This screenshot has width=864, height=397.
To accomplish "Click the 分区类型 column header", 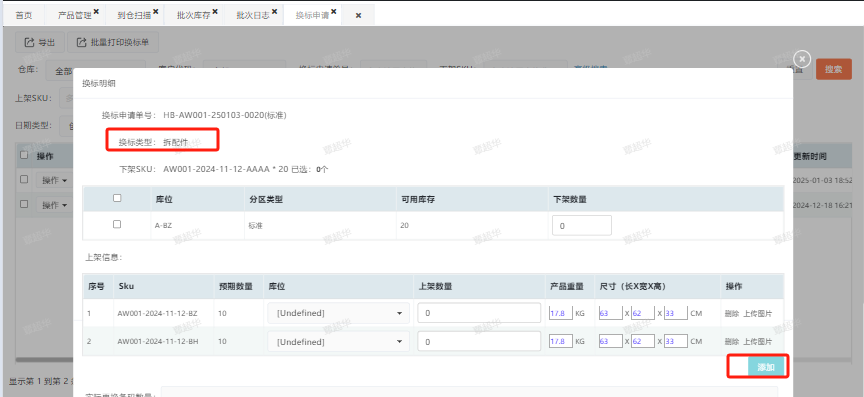I will click(266, 199).
